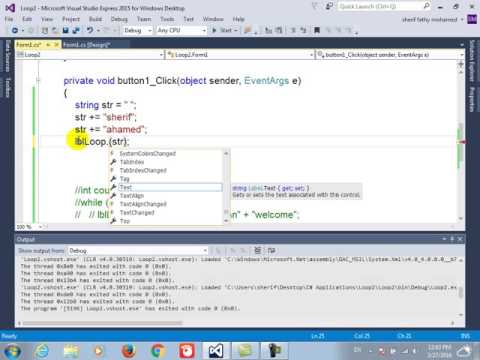Open the File menu
The width and height of the screenshot is (480, 360).
click(x=9, y=19)
